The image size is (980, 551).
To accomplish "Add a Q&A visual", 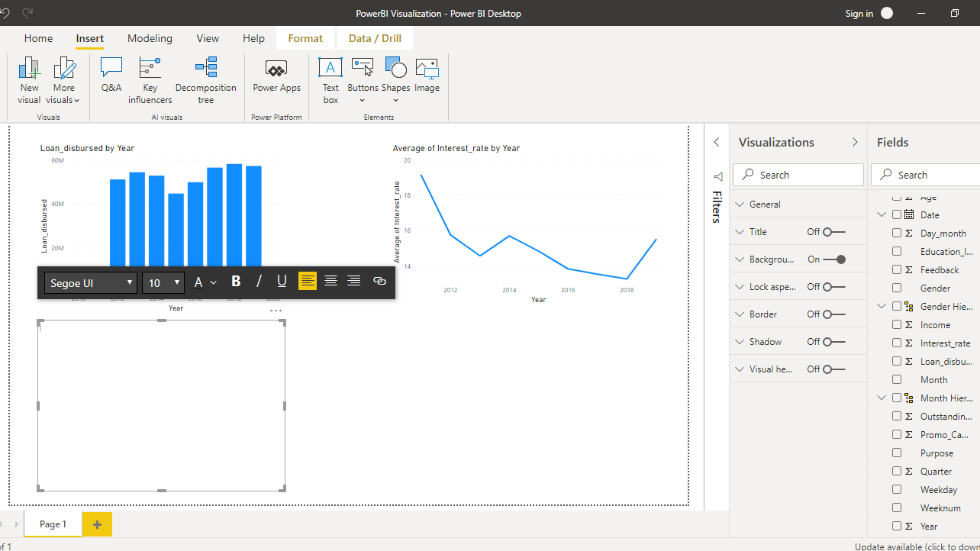I will (111, 75).
